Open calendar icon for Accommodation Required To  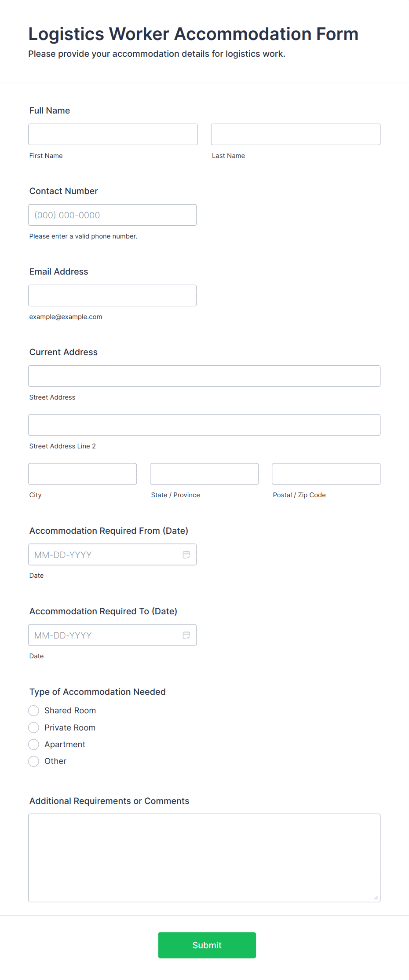point(186,635)
